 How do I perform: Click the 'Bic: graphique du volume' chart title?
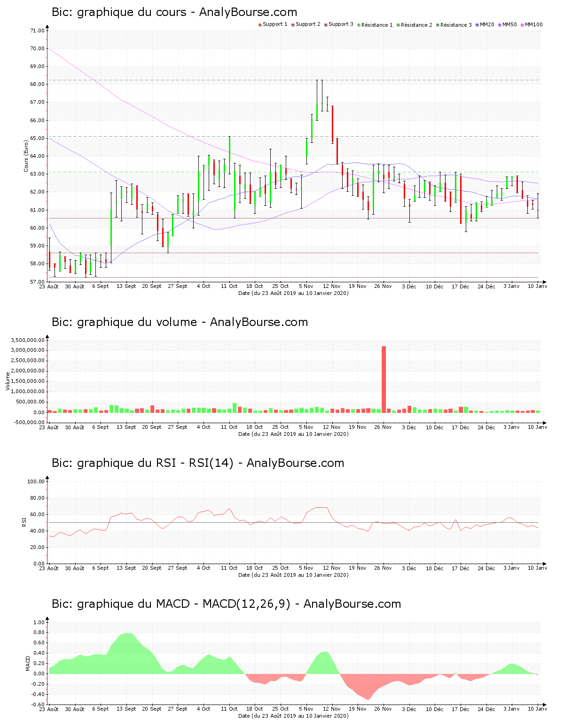180,322
